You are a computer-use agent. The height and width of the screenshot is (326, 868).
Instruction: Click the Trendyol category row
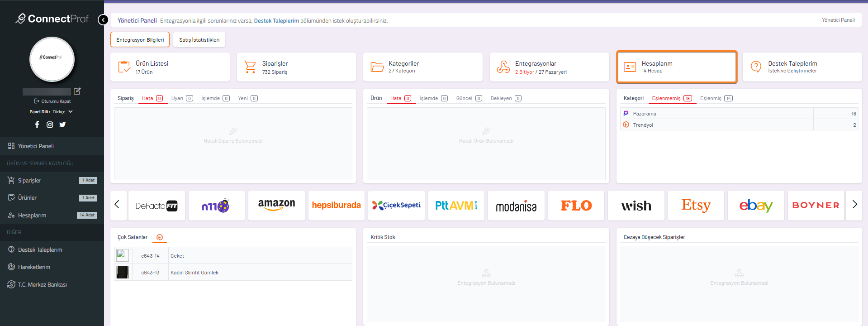(739, 125)
